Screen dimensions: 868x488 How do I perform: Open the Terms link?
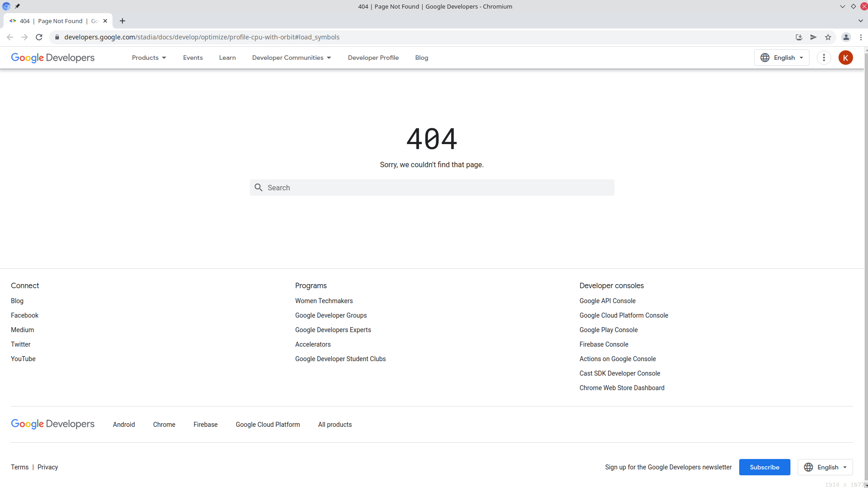(20, 467)
